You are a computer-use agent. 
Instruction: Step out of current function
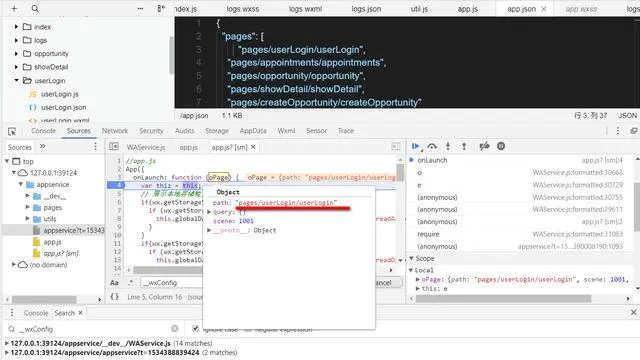(464, 146)
